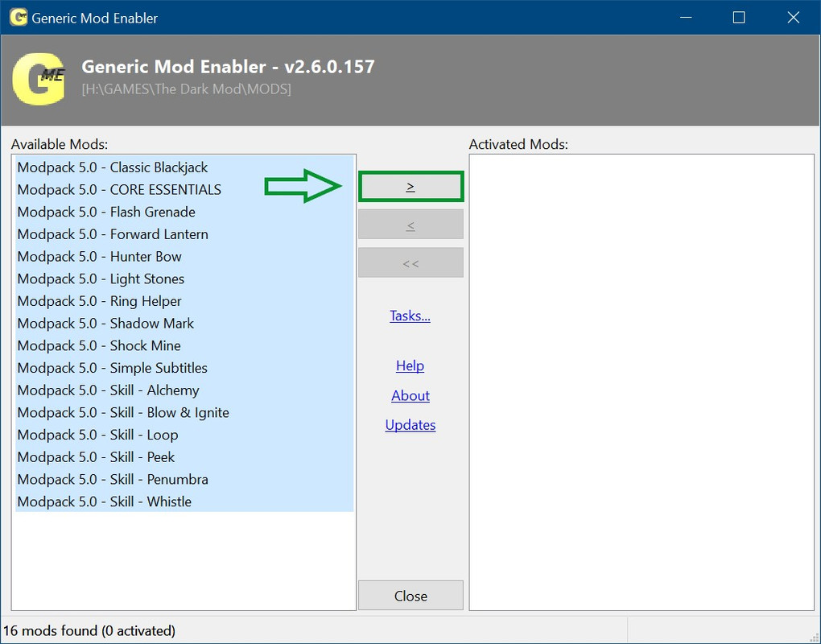Click inside the empty Activated Mods list
821x644 pixels.
point(642,382)
